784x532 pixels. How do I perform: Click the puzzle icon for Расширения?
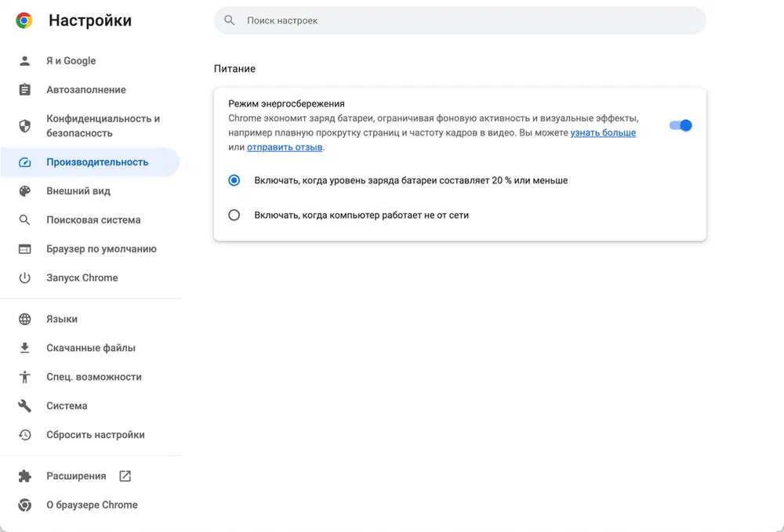click(25, 476)
